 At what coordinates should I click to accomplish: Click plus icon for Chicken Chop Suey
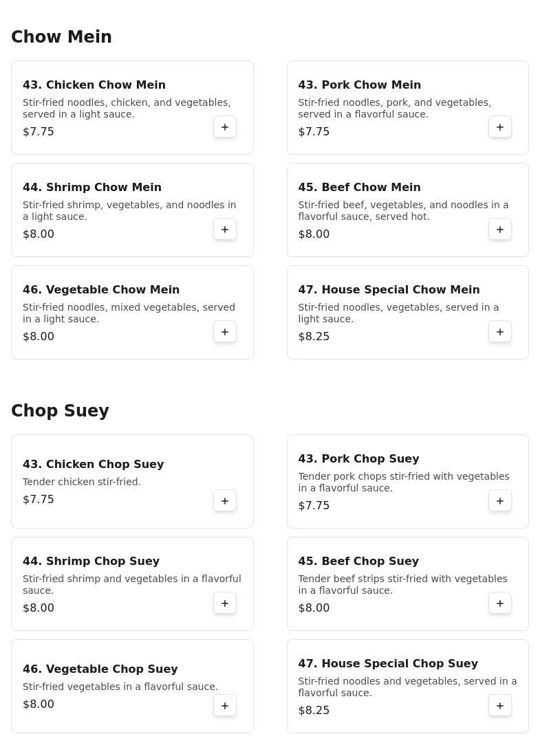click(x=225, y=501)
